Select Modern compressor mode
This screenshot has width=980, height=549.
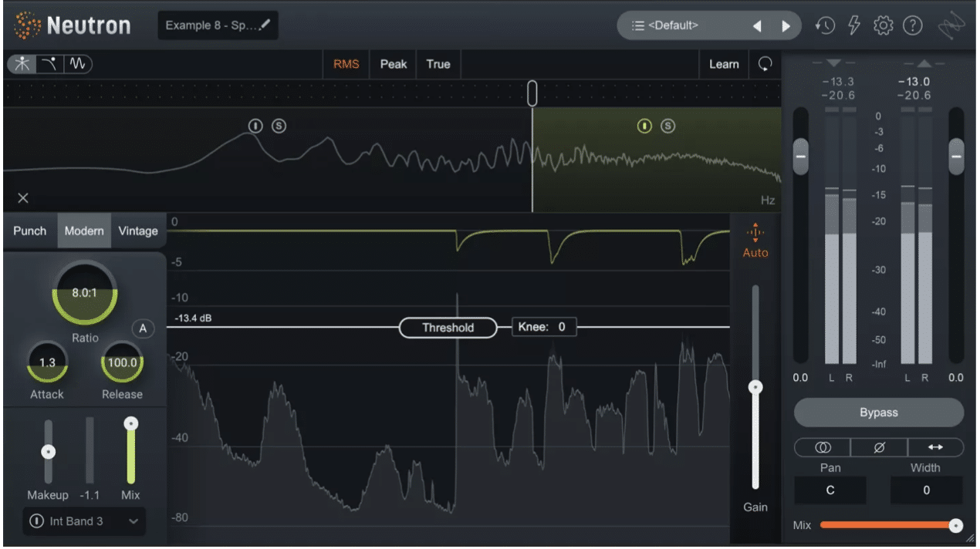pyautogui.click(x=84, y=231)
